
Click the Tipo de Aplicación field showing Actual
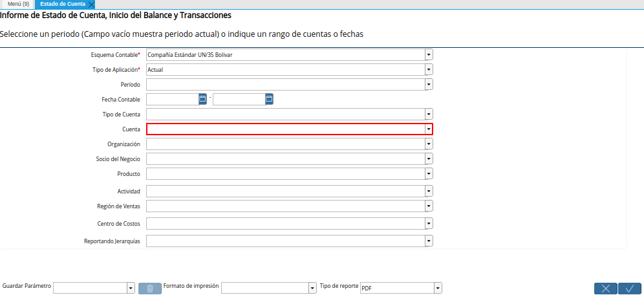click(286, 70)
